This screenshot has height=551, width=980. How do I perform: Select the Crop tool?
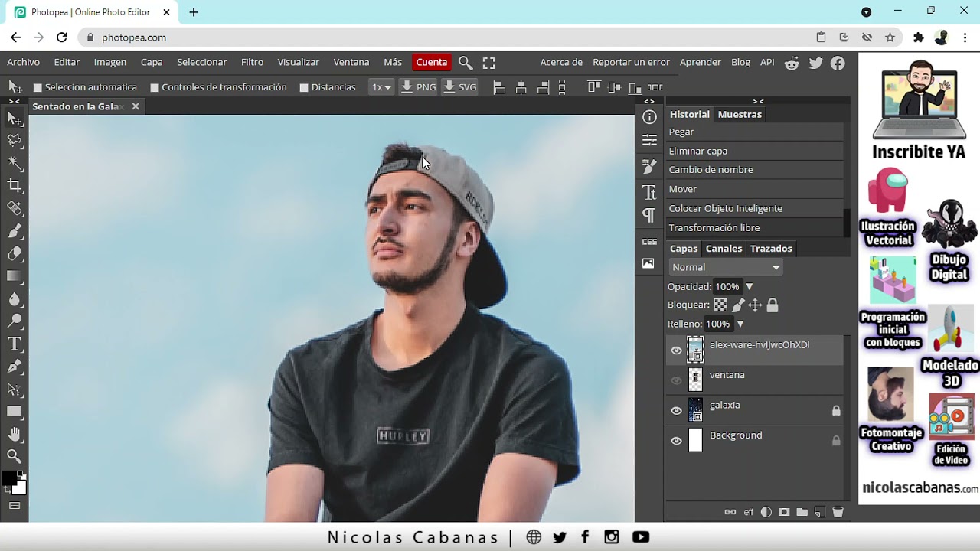click(15, 185)
